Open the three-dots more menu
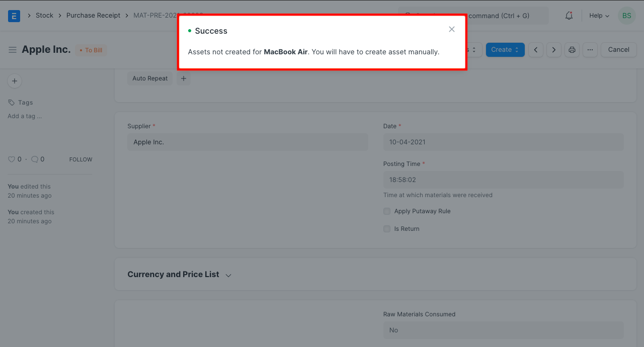The height and width of the screenshot is (347, 644). click(x=590, y=50)
